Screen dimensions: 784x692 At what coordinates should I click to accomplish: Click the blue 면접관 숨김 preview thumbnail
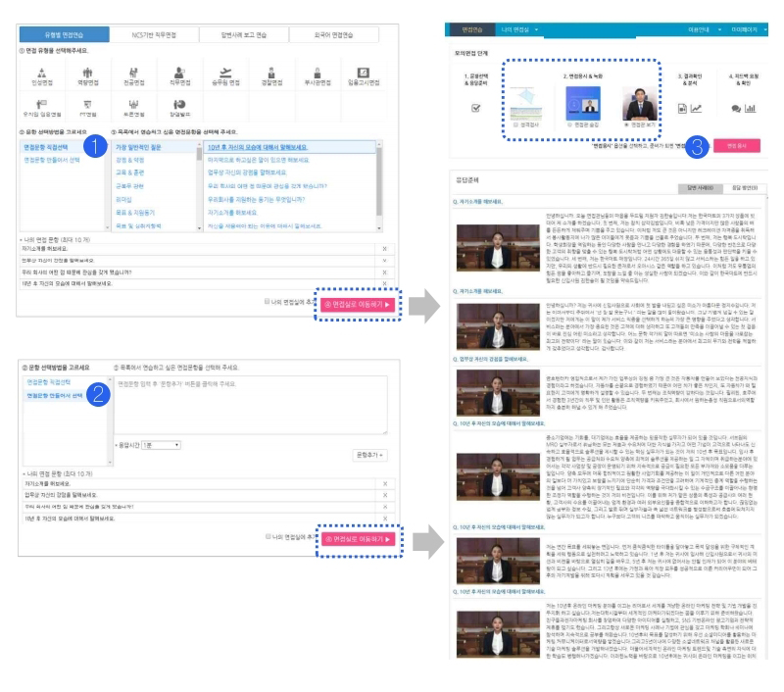pos(583,103)
